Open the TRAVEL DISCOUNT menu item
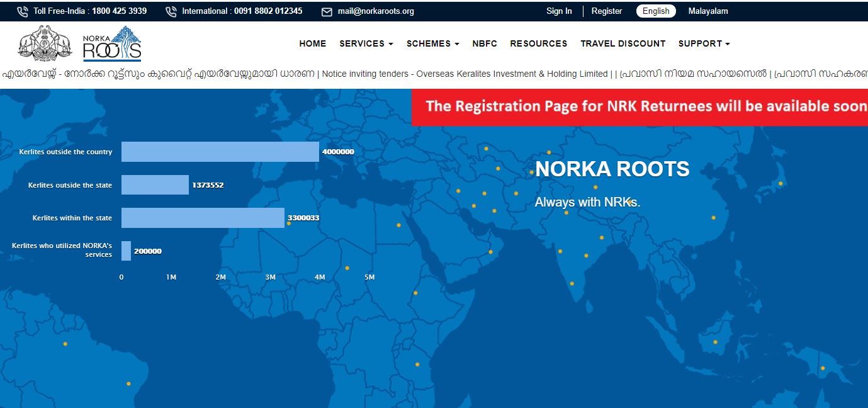The width and height of the screenshot is (868, 408). click(623, 43)
